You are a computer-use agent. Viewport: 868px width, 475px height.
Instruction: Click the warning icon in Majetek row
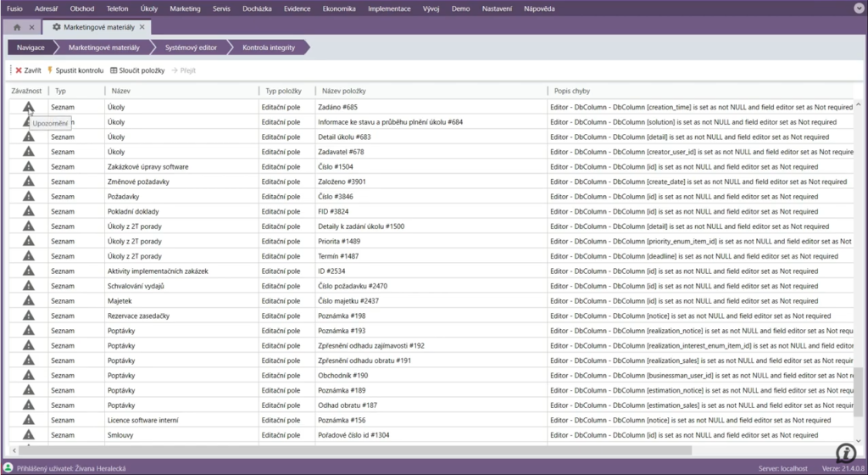click(28, 301)
